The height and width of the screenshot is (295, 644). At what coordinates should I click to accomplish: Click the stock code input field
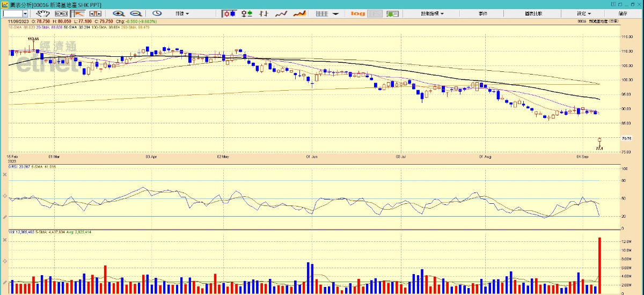point(12,13)
